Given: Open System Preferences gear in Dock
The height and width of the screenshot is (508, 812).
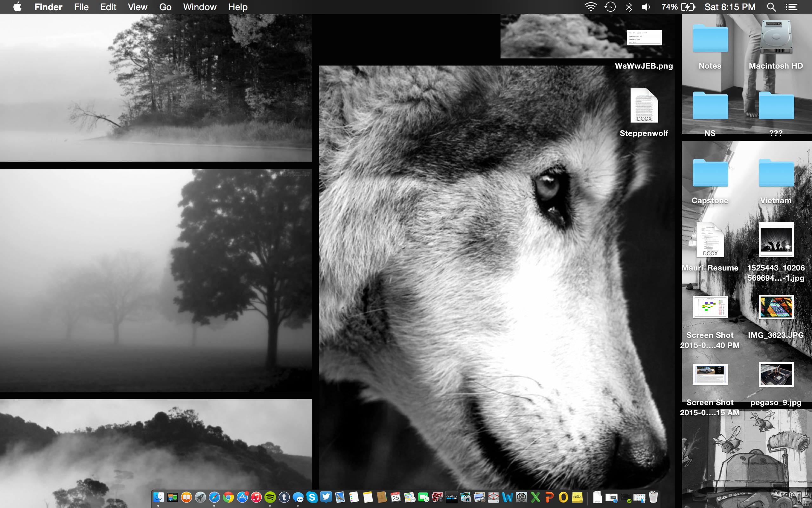Looking at the screenshot, I should click(x=521, y=497).
